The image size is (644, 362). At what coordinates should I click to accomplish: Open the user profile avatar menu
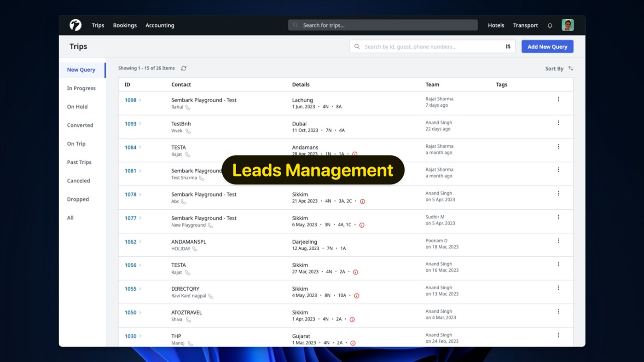click(x=568, y=25)
